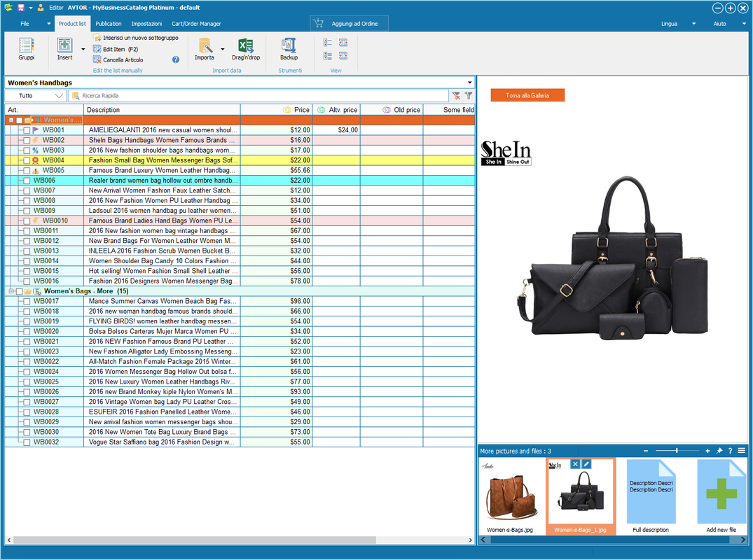
Task: Click the Importa database icon
Action: (205, 45)
